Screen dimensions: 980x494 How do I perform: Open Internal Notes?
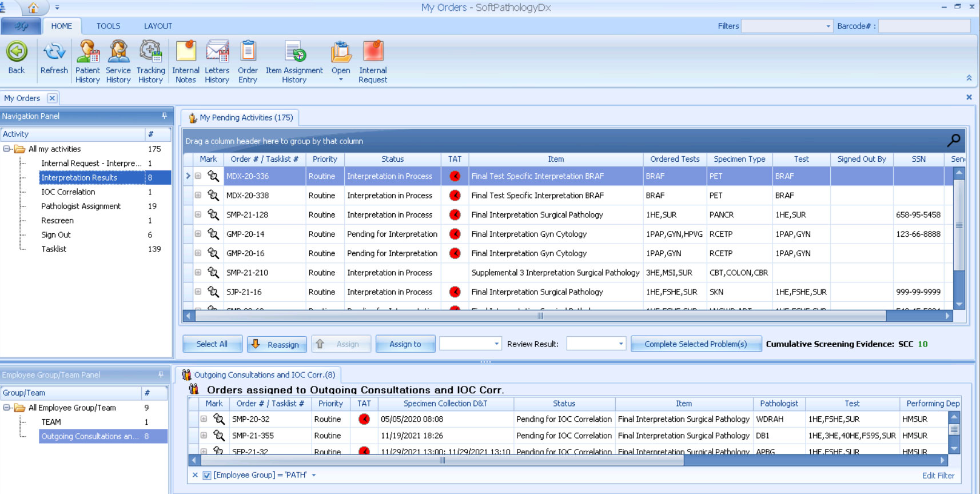(186, 52)
